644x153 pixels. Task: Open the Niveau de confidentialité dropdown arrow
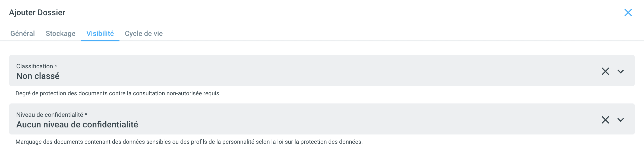[621, 120]
